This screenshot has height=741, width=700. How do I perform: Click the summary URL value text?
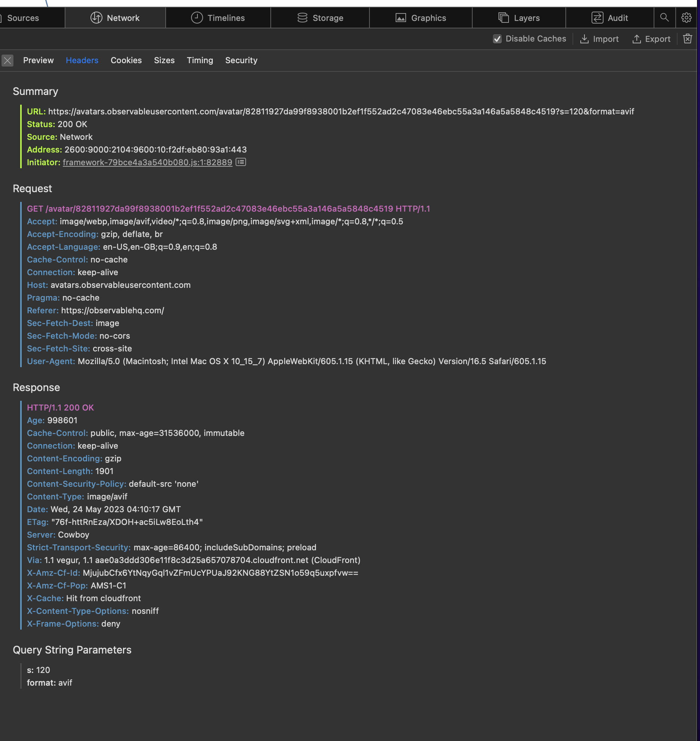point(341,111)
